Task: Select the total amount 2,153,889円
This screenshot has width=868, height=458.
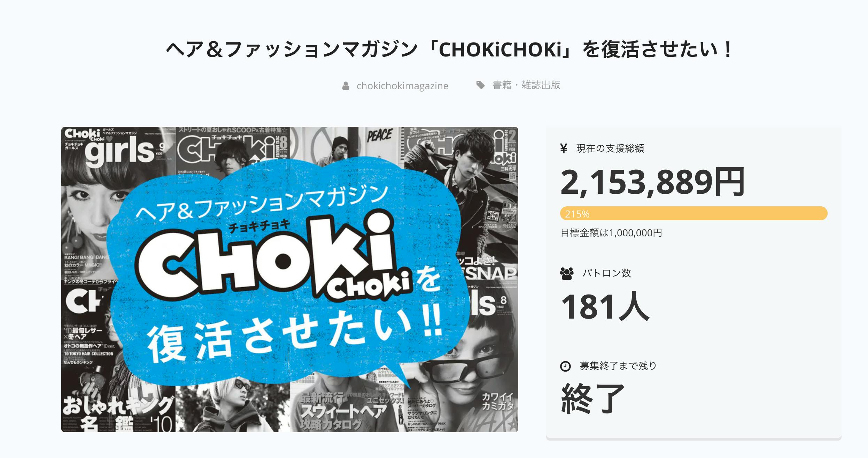Action: (x=652, y=182)
